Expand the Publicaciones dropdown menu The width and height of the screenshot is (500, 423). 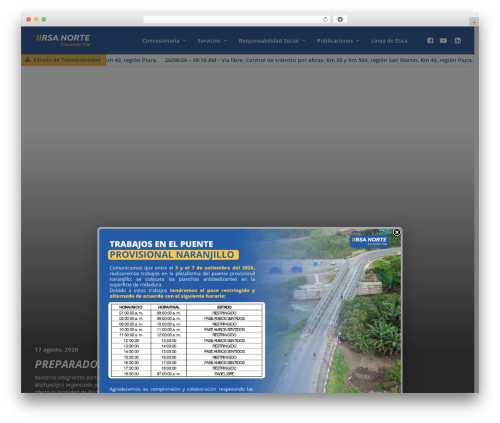coord(338,41)
